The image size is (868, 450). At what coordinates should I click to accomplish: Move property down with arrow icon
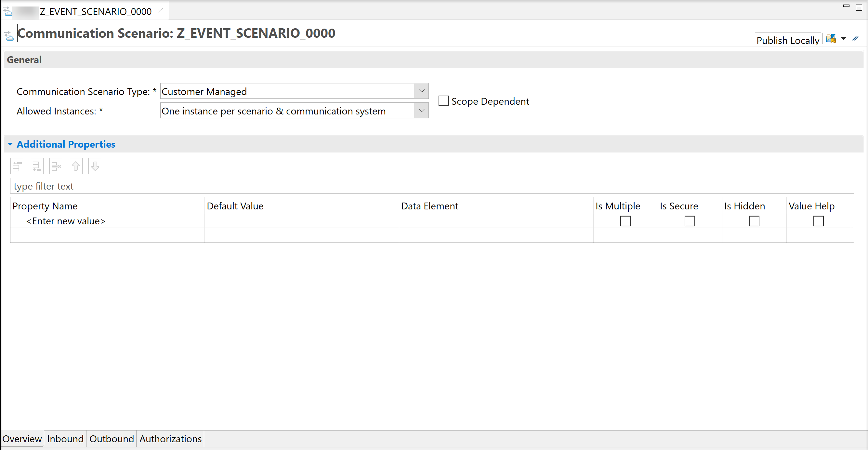point(95,166)
